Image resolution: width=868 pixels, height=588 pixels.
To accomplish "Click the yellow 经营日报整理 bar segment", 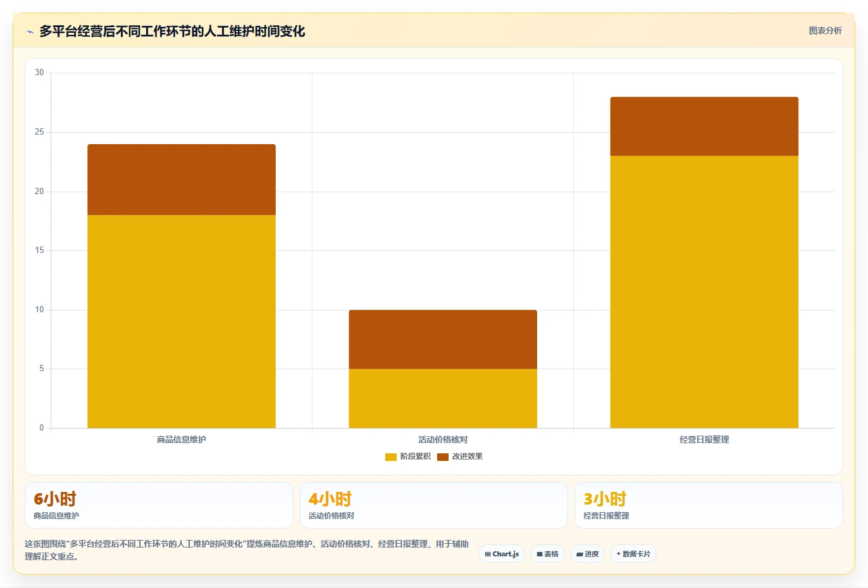I will tap(704, 292).
